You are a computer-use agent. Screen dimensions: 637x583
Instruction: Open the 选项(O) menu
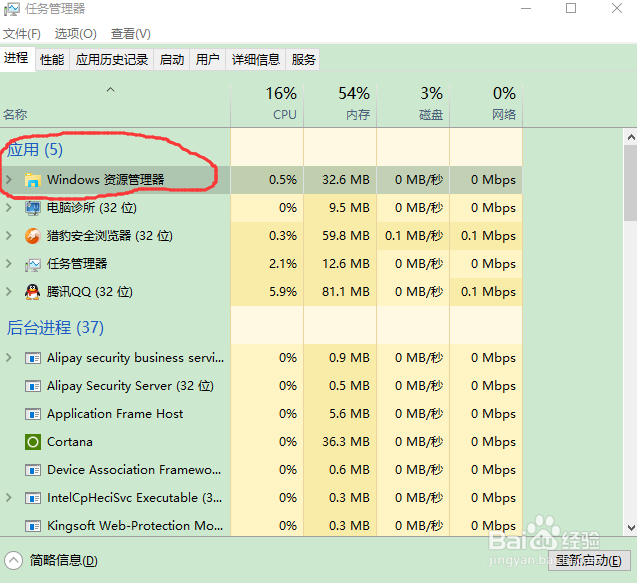click(x=76, y=34)
